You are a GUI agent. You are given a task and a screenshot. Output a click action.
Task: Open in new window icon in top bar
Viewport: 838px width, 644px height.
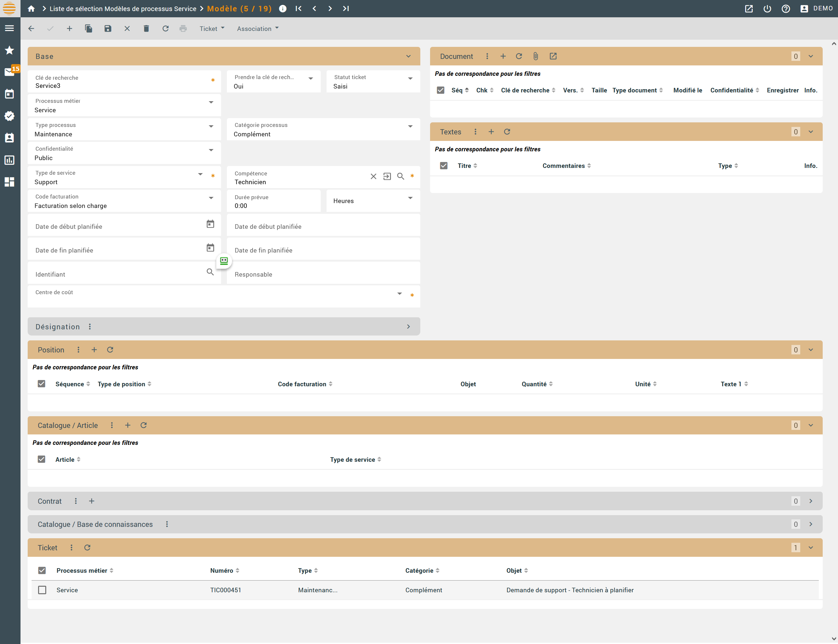click(x=749, y=8)
